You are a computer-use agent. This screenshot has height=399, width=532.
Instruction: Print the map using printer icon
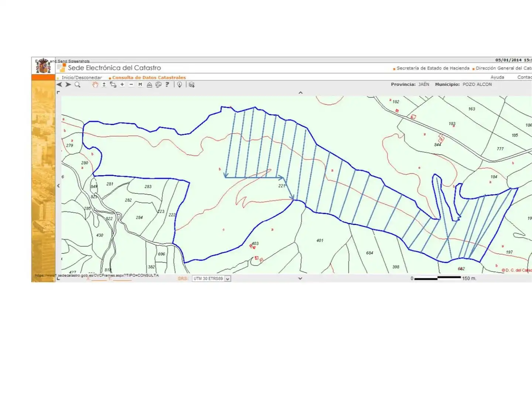[x=158, y=85]
